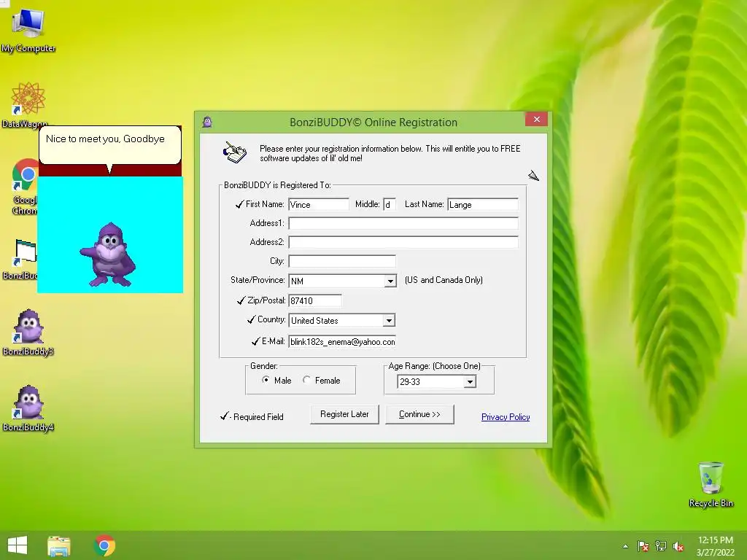Open the DataWagon desktop shortcut
This screenshot has width=747, height=560.
pyautogui.click(x=27, y=105)
